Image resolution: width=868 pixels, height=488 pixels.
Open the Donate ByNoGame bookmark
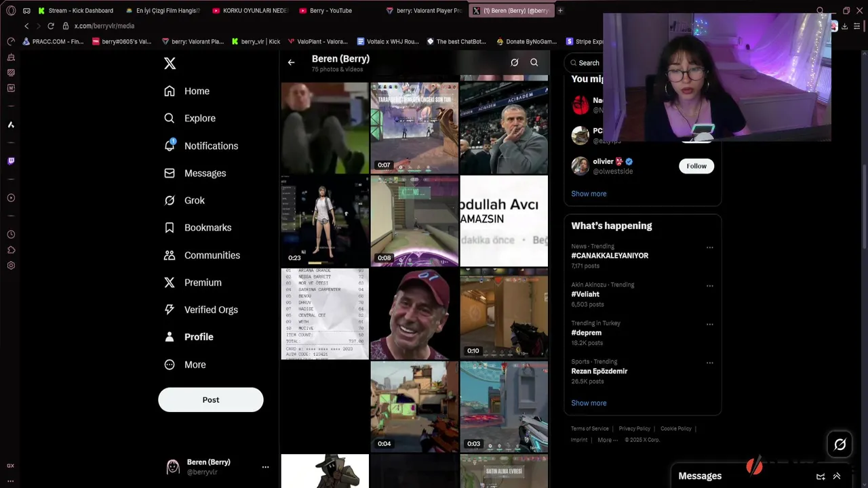pyautogui.click(x=526, y=41)
